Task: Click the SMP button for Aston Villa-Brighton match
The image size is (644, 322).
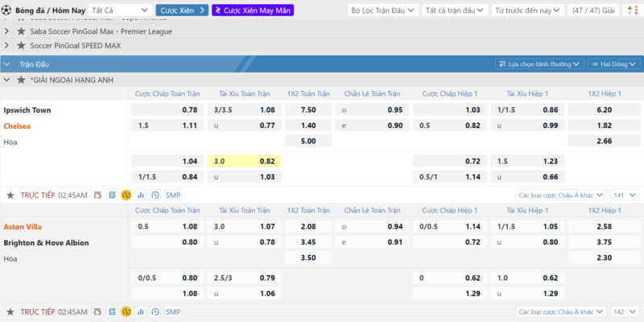Action: [173, 312]
